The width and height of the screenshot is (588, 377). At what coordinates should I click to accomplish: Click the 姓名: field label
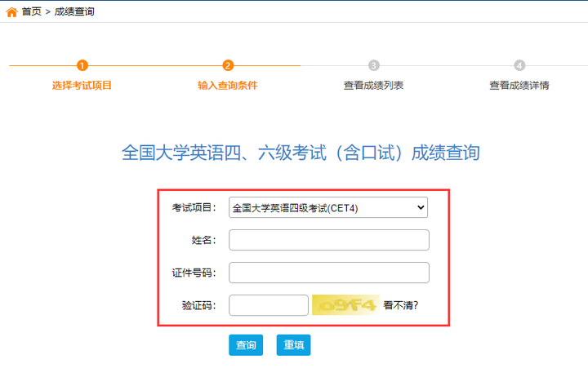click(204, 240)
